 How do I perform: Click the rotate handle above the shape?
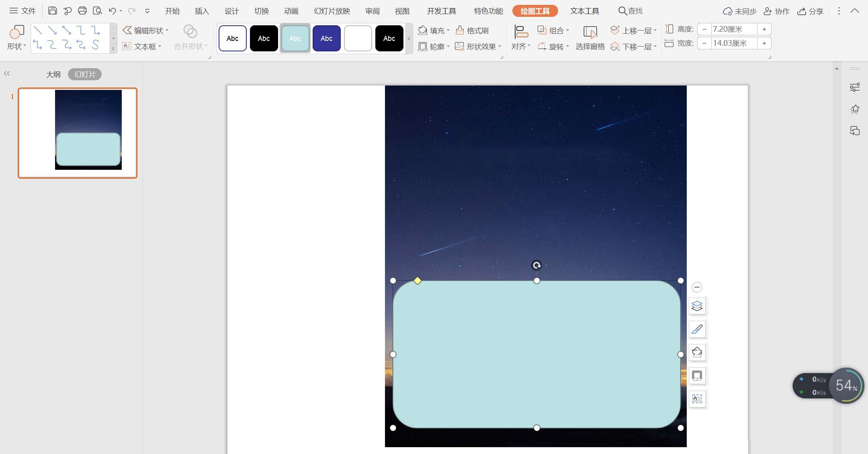pyautogui.click(x=536, y=265)
